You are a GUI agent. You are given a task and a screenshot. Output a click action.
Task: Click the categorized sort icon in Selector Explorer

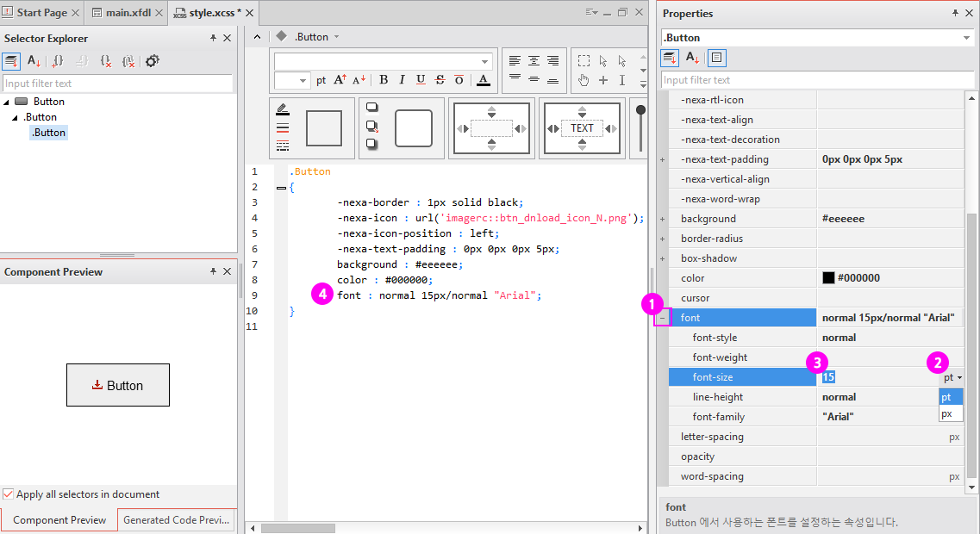pyautogui.click(x=11, y=61)
